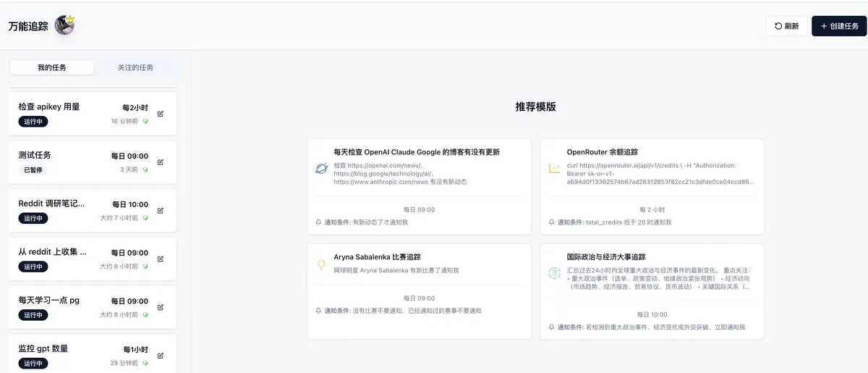Switch to 关注的任务 tab

(136, 67)
